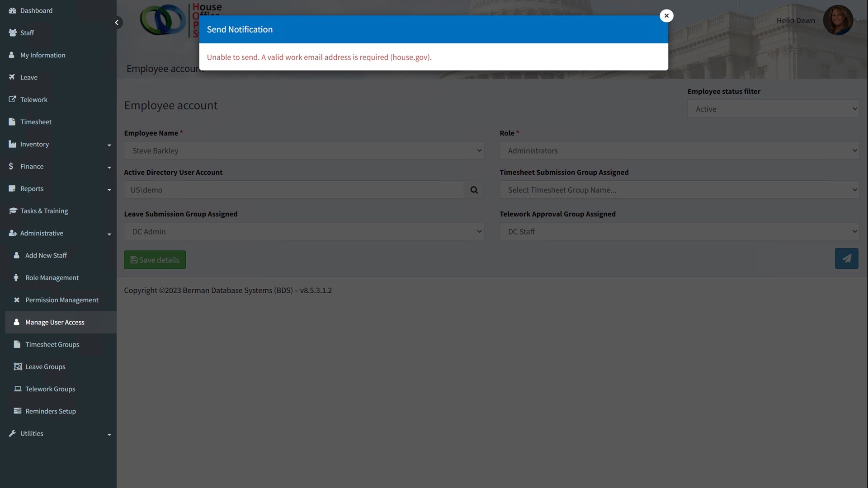This screenshot has width=868, height=488.
Task: Click Dawn's profile picture avatar
Action: pyautogui.click(x=837, y=20)
